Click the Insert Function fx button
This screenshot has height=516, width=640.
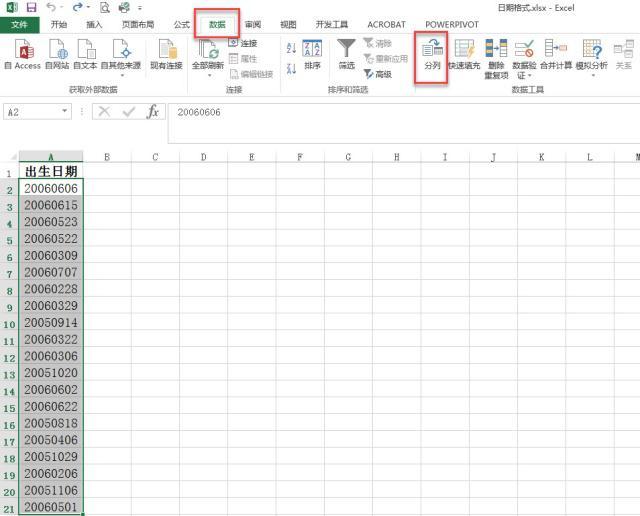(x=153, y=111)
